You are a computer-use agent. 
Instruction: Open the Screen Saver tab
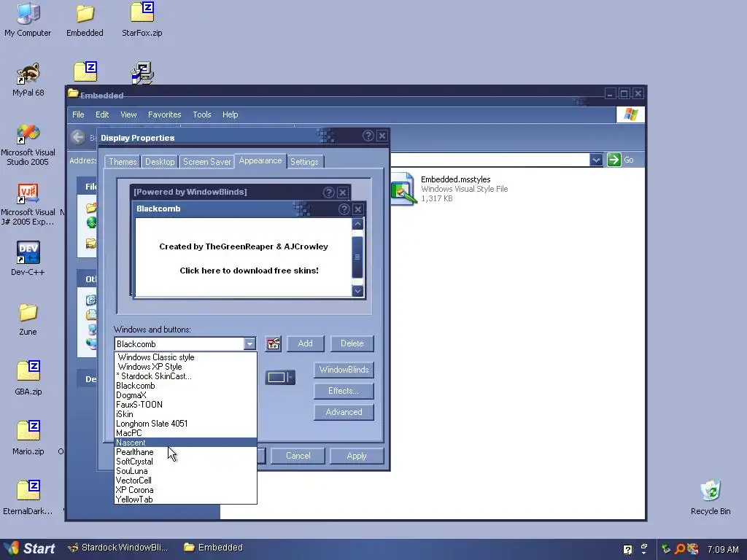(206, 162)
